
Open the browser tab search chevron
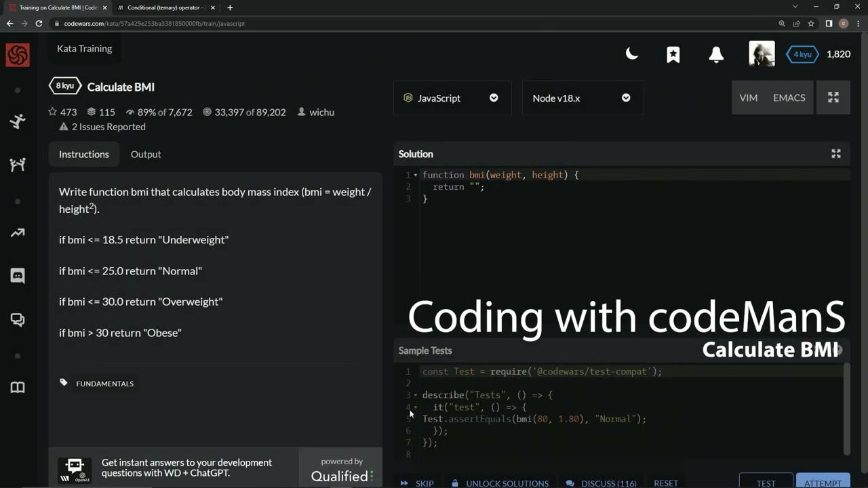[x=795, y=7]
